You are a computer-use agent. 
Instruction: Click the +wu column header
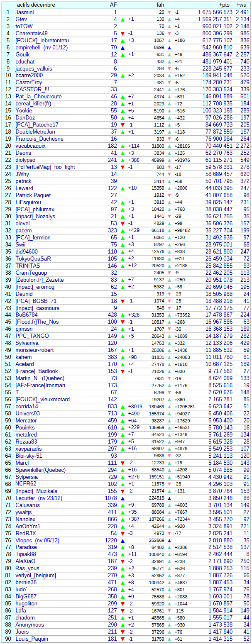[x=242, y=5]
